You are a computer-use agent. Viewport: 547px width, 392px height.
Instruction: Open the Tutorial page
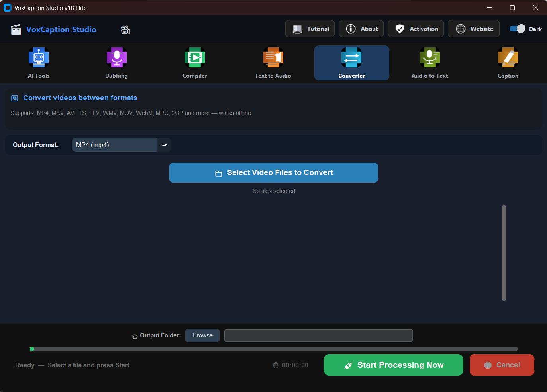pos(310,29)
